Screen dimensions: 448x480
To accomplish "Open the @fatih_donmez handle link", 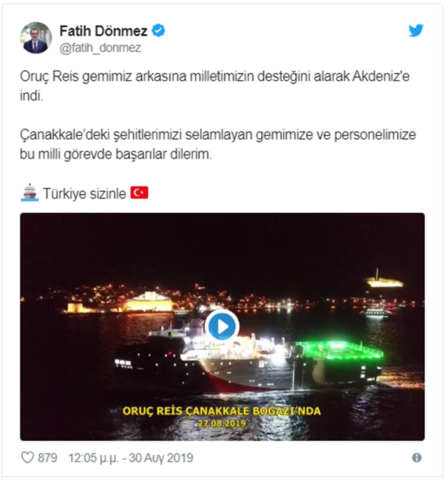I will tap(100, 48).
